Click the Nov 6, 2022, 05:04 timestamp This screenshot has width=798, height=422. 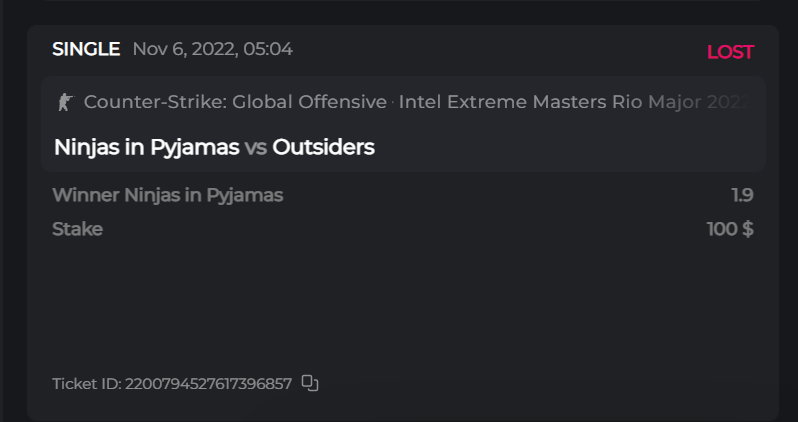point(212,49)
